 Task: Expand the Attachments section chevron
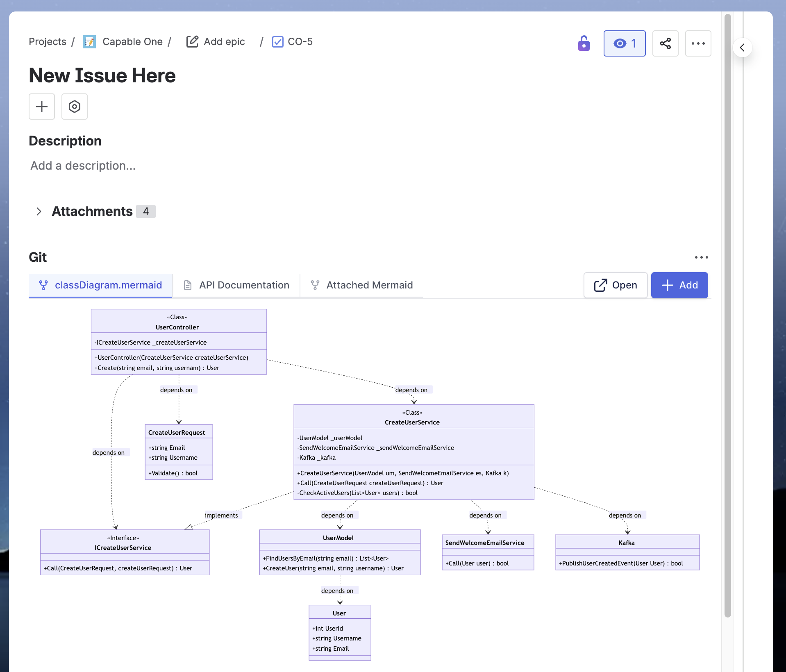pos(39,211)
